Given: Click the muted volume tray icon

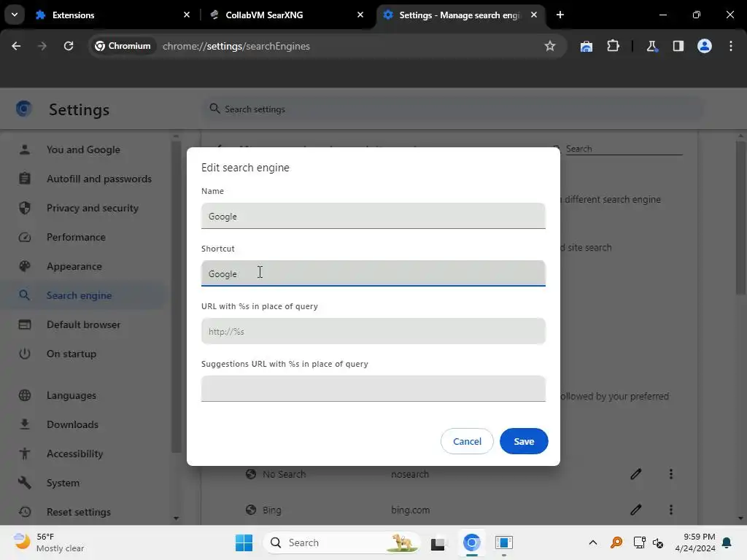Looking at the screenshot, I should coord(658,542).
